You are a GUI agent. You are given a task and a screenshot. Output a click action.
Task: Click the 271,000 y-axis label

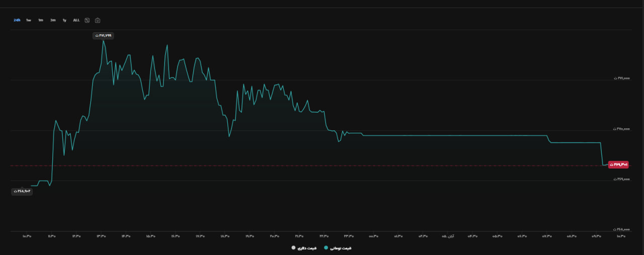tap(621, 78)
